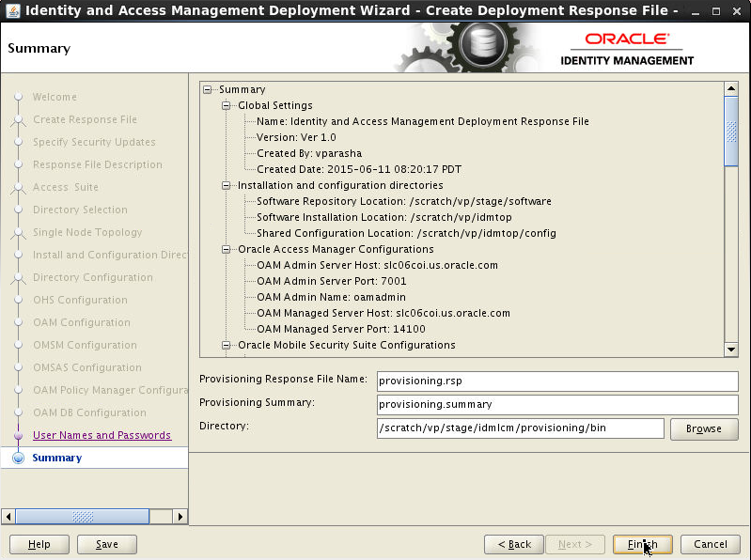
Task: Click the Provisioning Response File Name field
Action: pyautogui.click(x=557, y=381)
